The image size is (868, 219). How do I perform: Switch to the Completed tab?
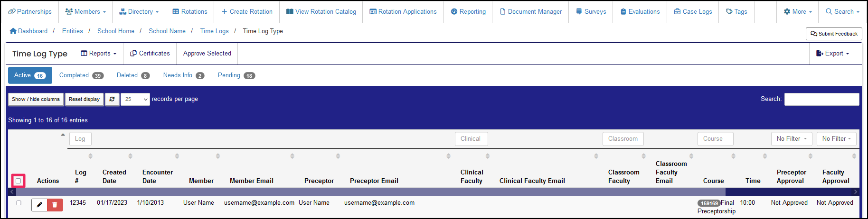click(81, 75)
